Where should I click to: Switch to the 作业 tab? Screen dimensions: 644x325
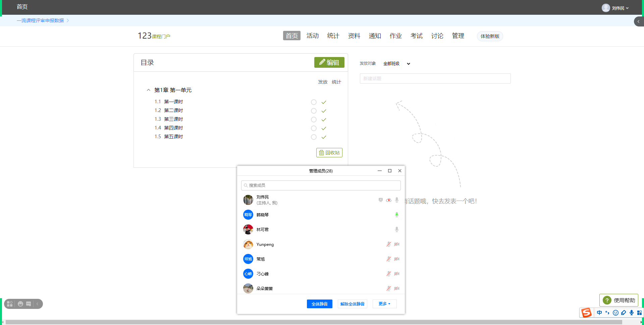point(395,36)
